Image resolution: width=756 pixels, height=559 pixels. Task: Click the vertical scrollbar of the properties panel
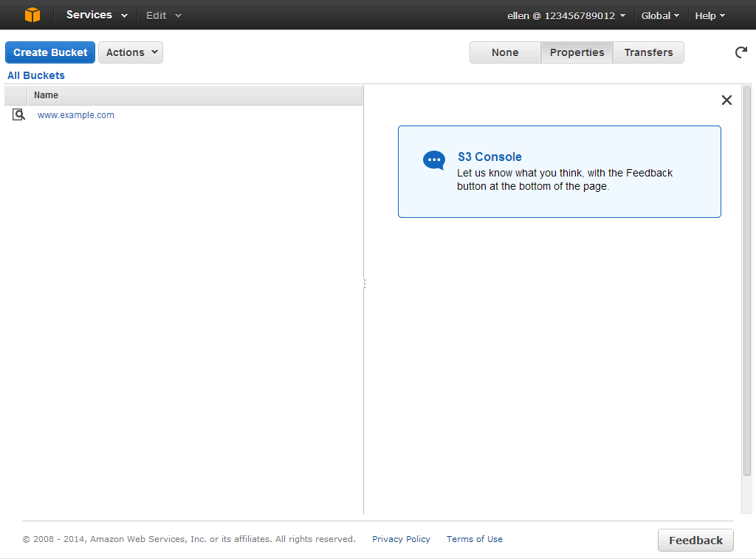pyautogui.click(x=746, y=281)
